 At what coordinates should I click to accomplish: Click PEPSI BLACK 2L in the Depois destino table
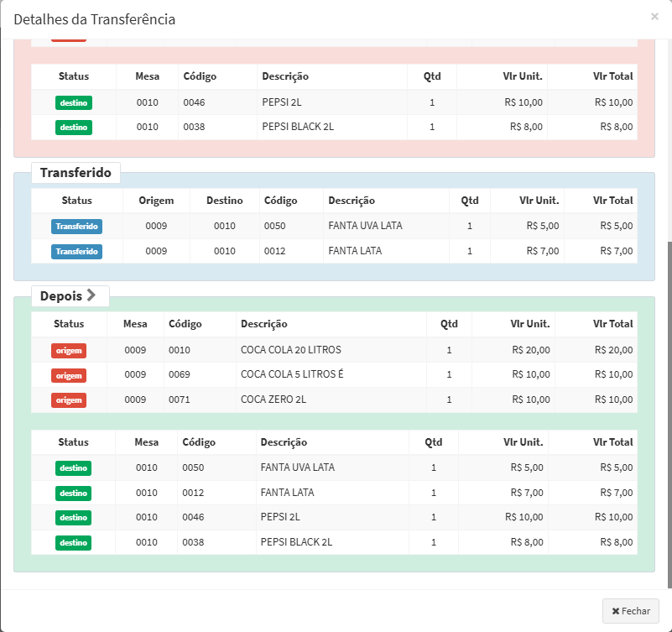point(296,542)
